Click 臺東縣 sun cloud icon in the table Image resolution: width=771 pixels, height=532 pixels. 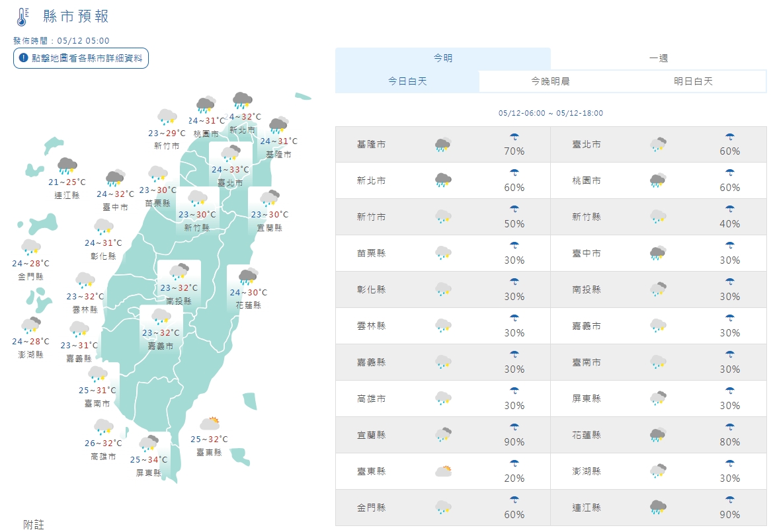[443, 471]
